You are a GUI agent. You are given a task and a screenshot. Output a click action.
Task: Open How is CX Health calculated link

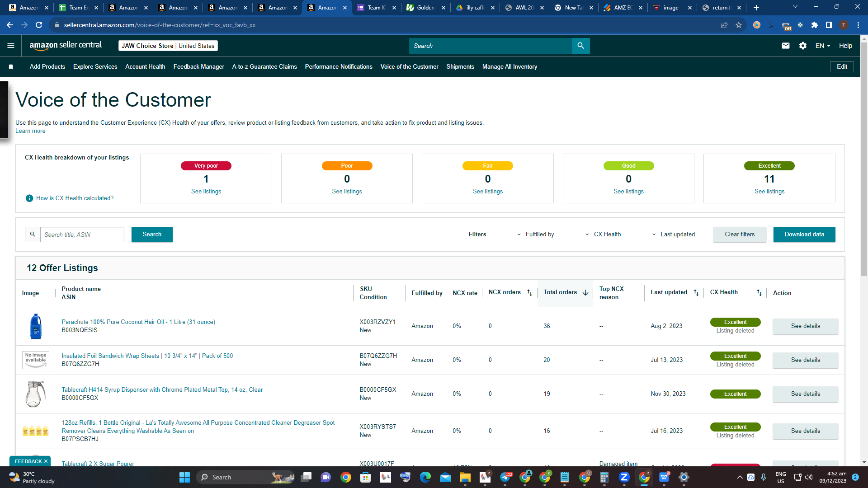click(75, 198)
